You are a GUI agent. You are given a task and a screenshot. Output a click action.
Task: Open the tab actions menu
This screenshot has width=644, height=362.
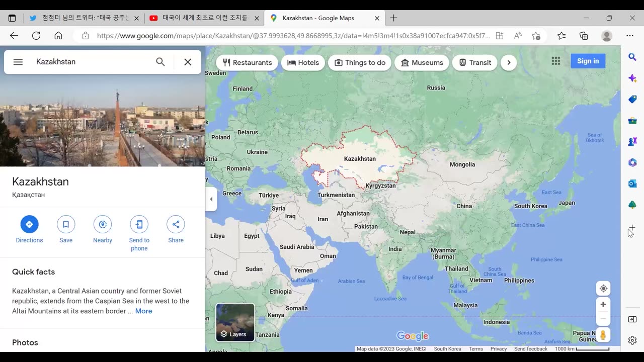tap(12, 18)
